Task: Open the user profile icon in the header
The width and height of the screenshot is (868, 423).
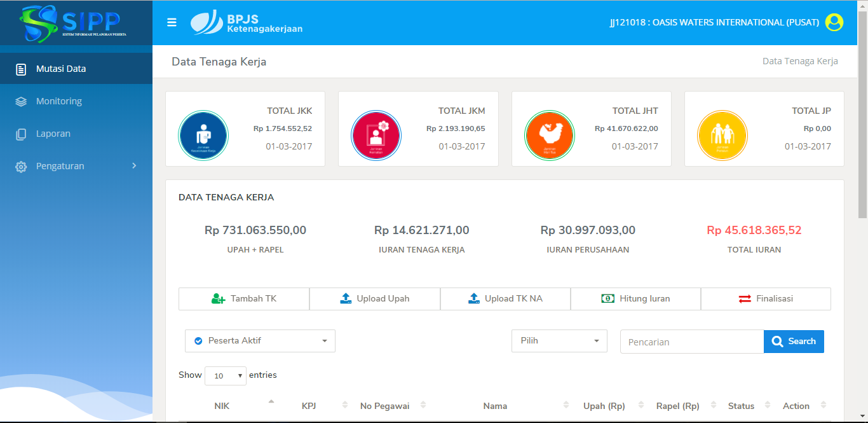Action: tap(834, 22)
